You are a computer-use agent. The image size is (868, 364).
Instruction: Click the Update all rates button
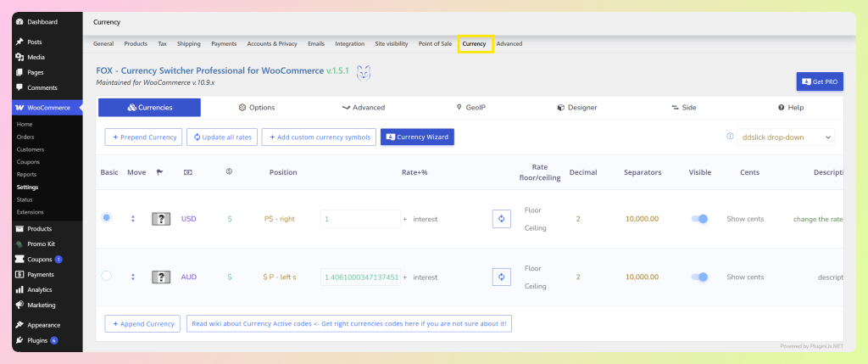222,137
